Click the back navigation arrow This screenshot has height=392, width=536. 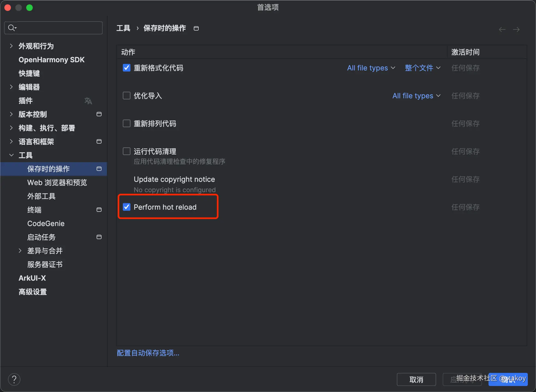coord(502,29)
